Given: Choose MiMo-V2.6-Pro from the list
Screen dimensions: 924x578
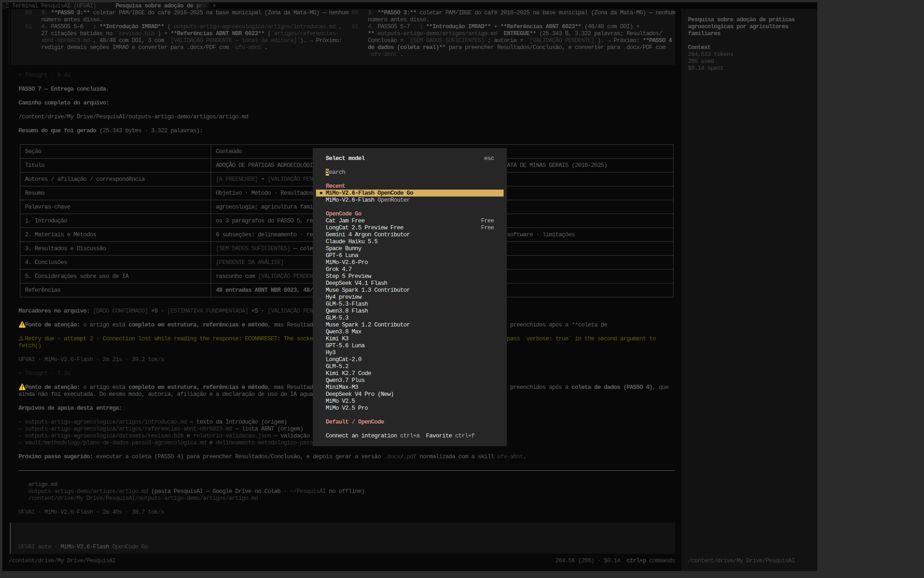Looking at the screenshot, I should (409, 262).
